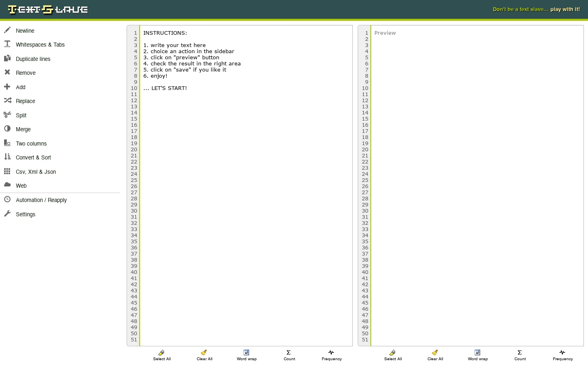This screenshot has height=368, width=588.
Task: Click the grid icon for Csv, Xml & Json
Action: coord(7,171)
